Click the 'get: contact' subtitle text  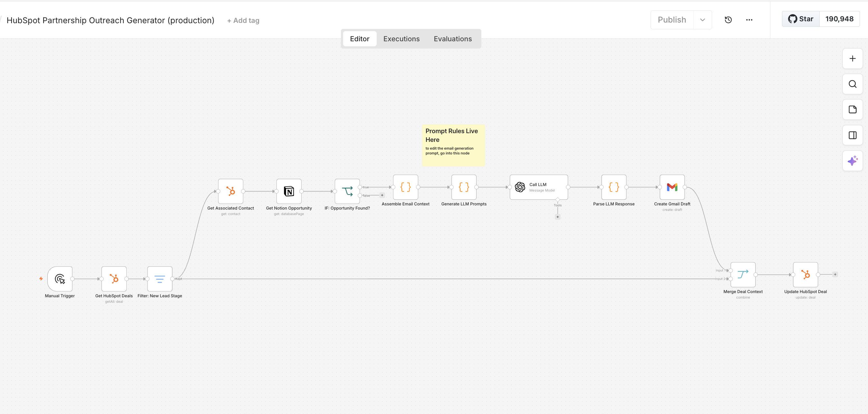point(230,214)
